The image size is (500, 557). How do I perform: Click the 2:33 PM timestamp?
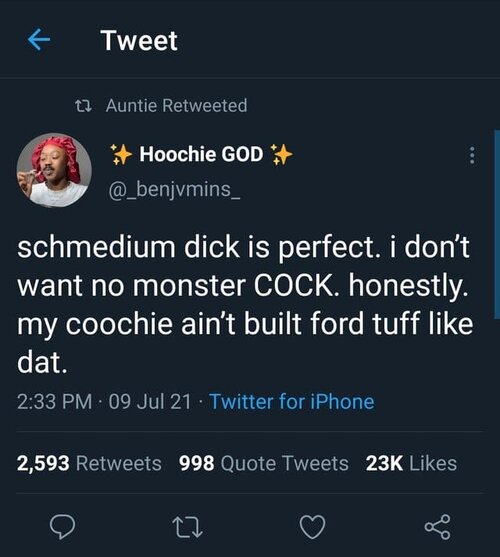[x=54, y=402]
